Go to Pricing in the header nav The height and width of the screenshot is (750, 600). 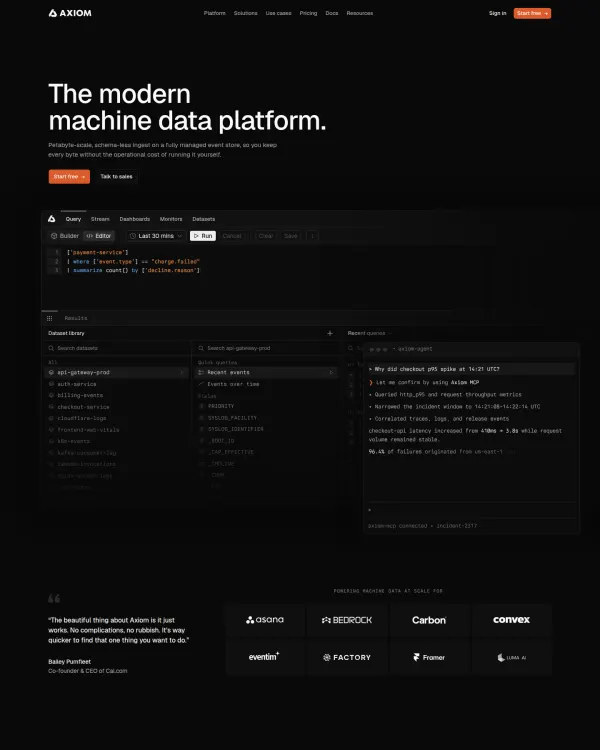(308, 13)
